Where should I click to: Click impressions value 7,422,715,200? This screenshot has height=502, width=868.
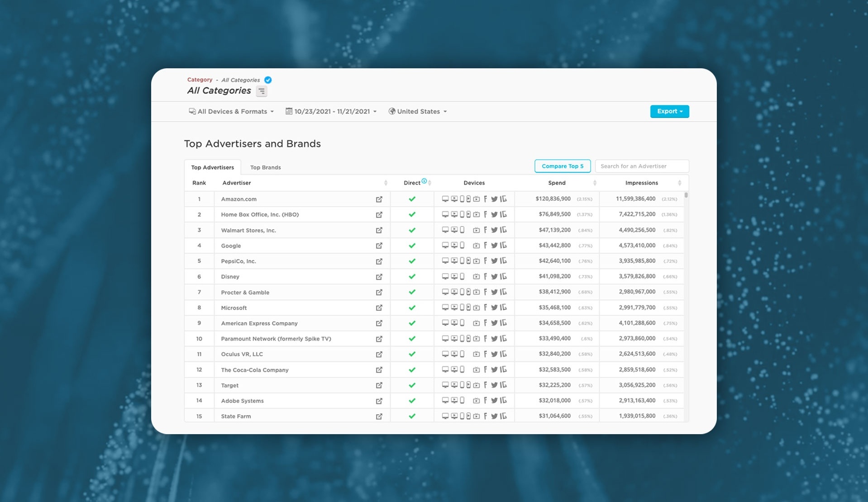pos(637,214)
